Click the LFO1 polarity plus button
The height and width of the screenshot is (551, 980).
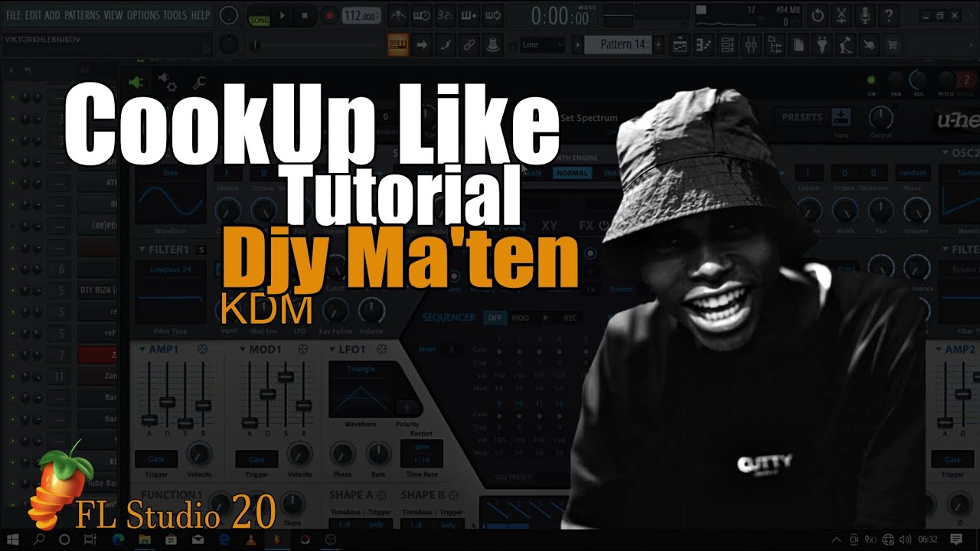tap(407, 408)
